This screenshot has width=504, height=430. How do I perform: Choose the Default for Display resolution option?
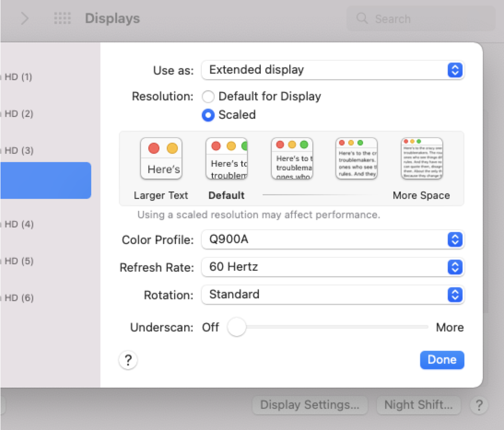[208, 97]
